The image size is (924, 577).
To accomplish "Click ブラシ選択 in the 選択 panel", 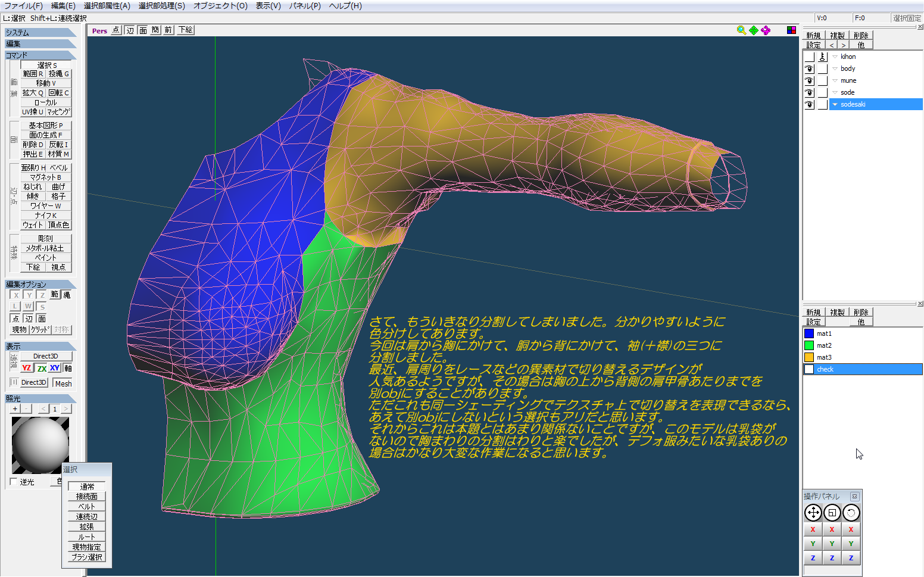I will 87,557.
